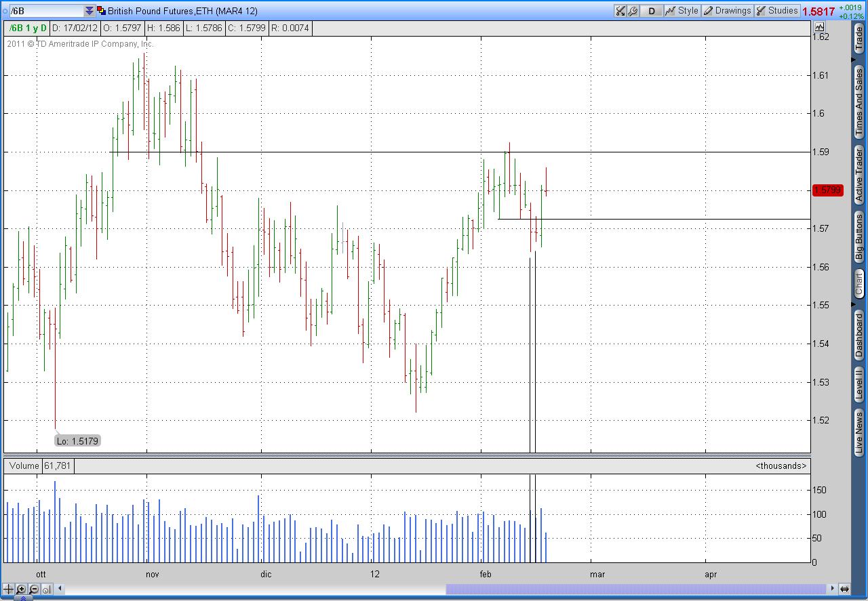Click the R: 0.0074 range value
Viewport: 868px width, 601px height.
(290, 28)
